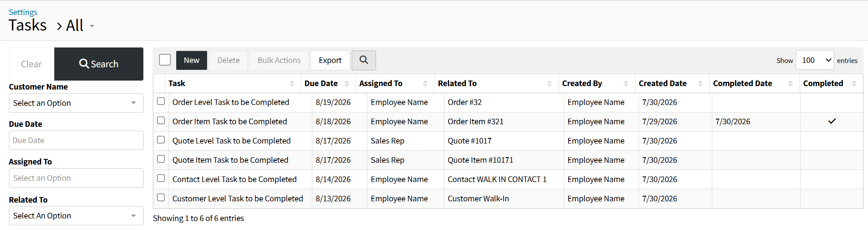Check the Contact Level Task row checkbox
Viewport: 868px width, 230px height.
click(x=161, y=178)
